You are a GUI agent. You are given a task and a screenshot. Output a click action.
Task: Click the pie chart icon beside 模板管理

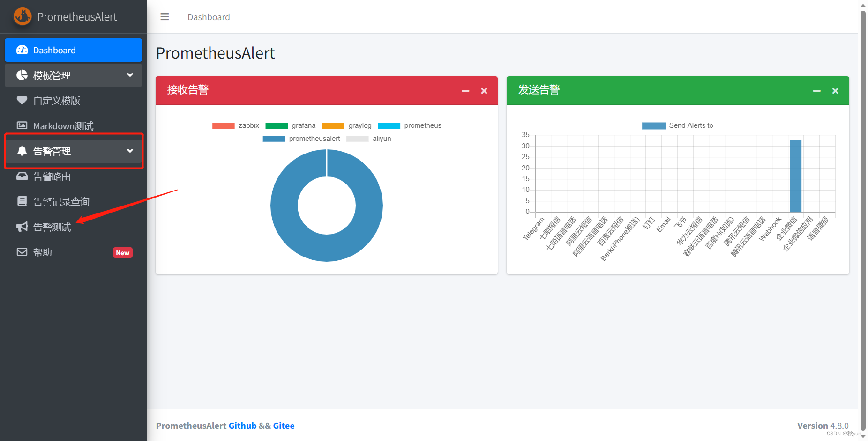coord(22,75)
